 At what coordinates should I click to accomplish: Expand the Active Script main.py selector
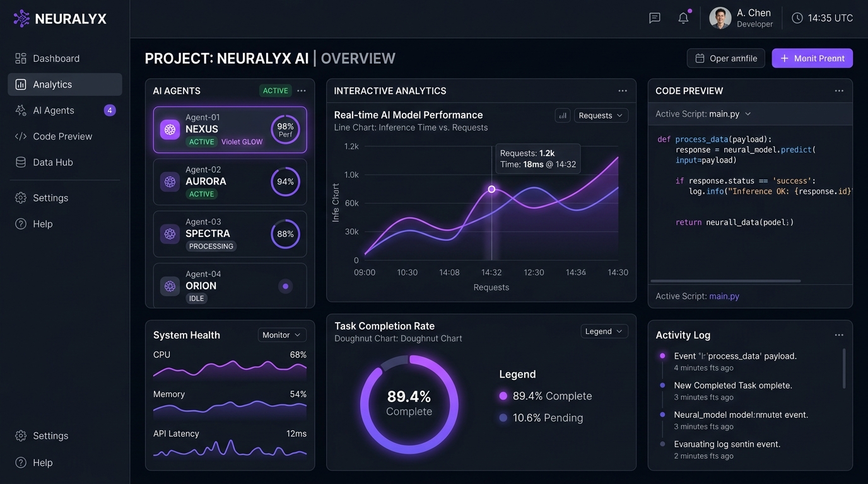click(x=703, y=114)
